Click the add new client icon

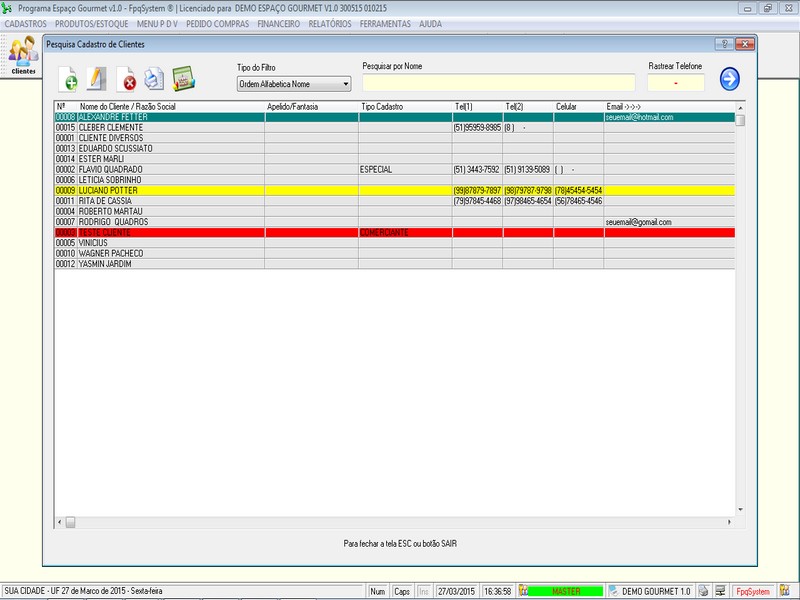click(x=69, y=79)
